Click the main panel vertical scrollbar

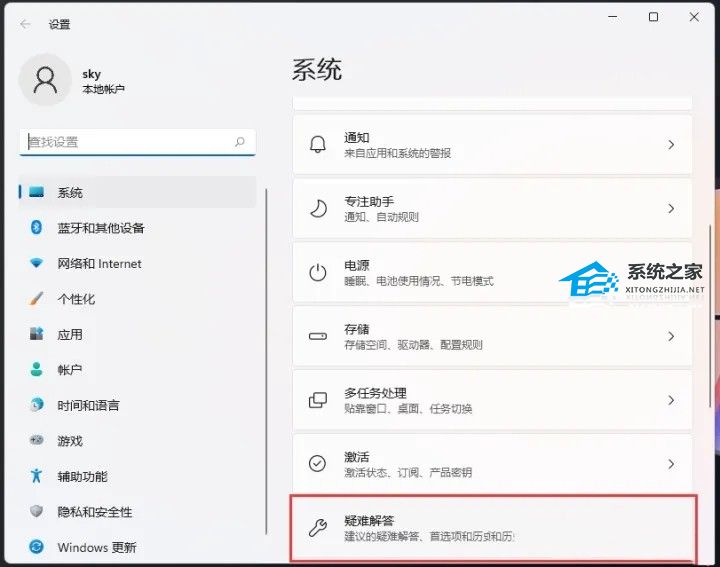point(710,315)
